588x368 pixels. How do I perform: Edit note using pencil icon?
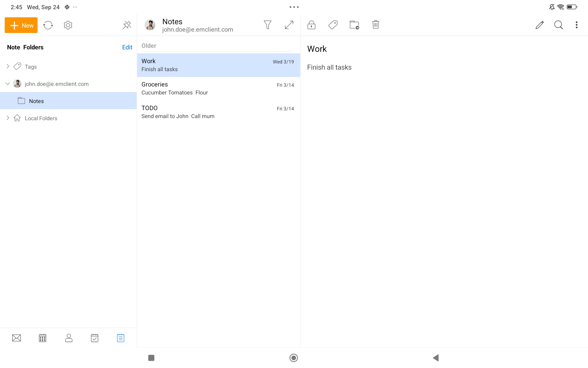point(540,25)
